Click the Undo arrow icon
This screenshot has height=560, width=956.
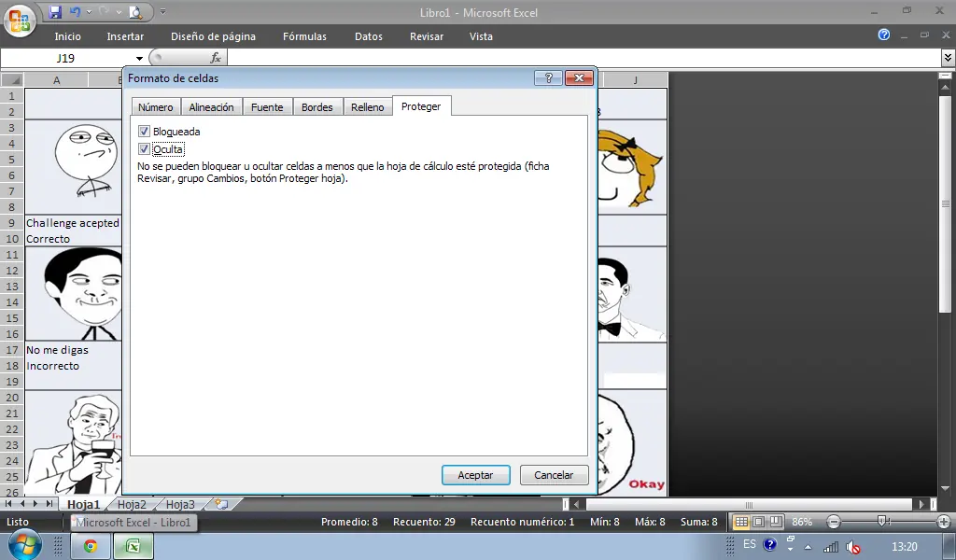click(75, 11)
